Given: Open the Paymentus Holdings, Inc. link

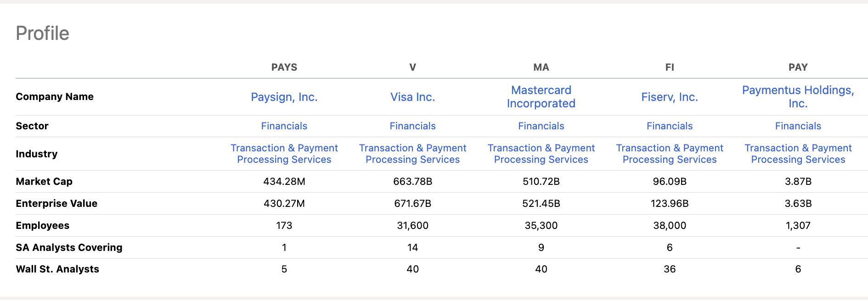Looking at the screenshot, I should click(x=798, y=97).
